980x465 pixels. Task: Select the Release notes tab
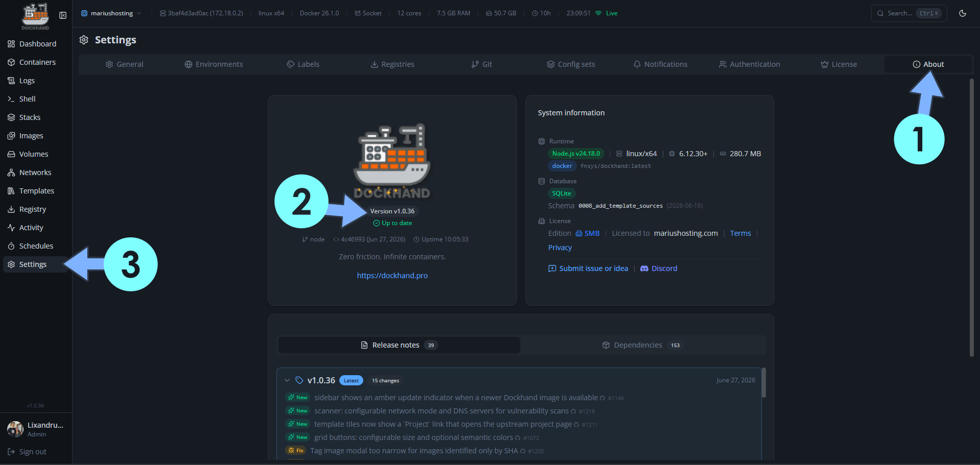pyautogui.click(x=399, y=345)
